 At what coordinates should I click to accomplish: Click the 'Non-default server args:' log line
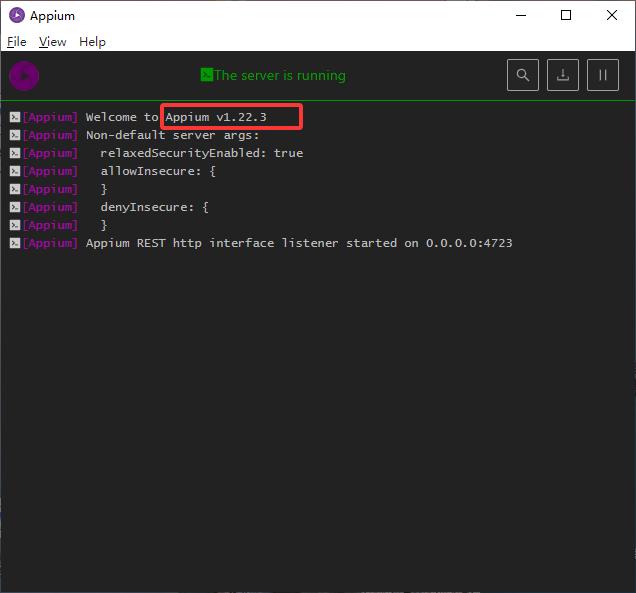coord(172,135)
